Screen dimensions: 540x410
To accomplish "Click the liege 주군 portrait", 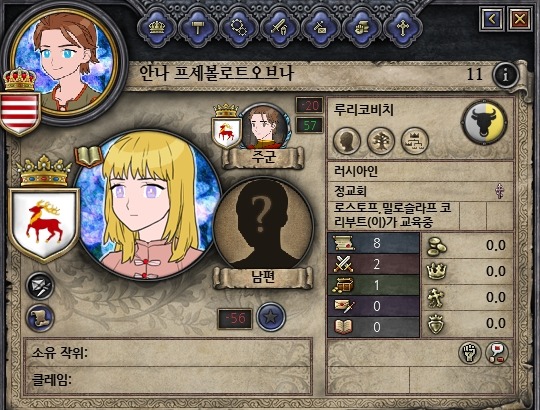I will [264, 127].
